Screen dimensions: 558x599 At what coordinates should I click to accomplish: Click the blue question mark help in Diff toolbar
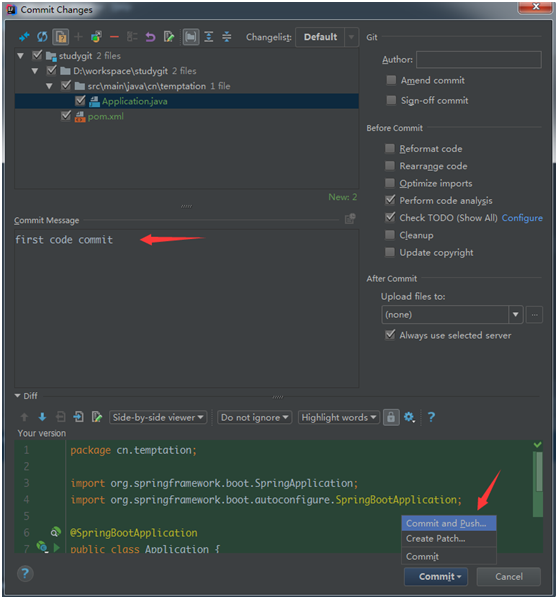(431, 417)
